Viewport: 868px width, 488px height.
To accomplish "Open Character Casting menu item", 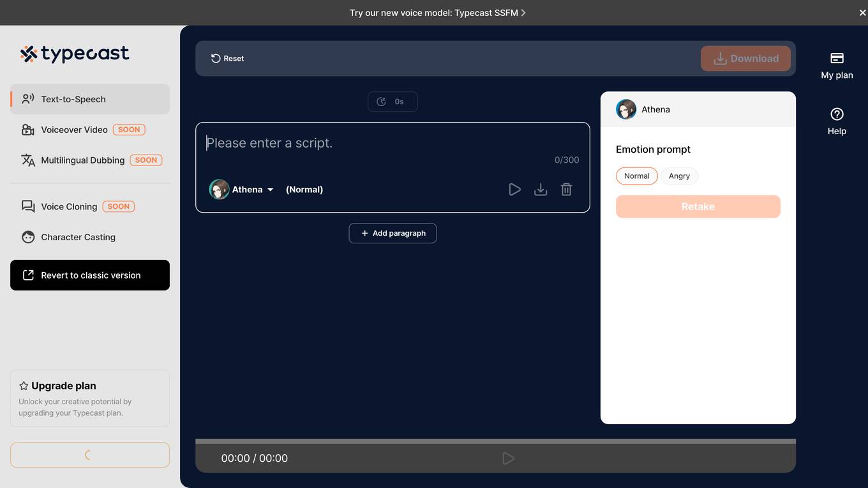I will coord(90,237).
